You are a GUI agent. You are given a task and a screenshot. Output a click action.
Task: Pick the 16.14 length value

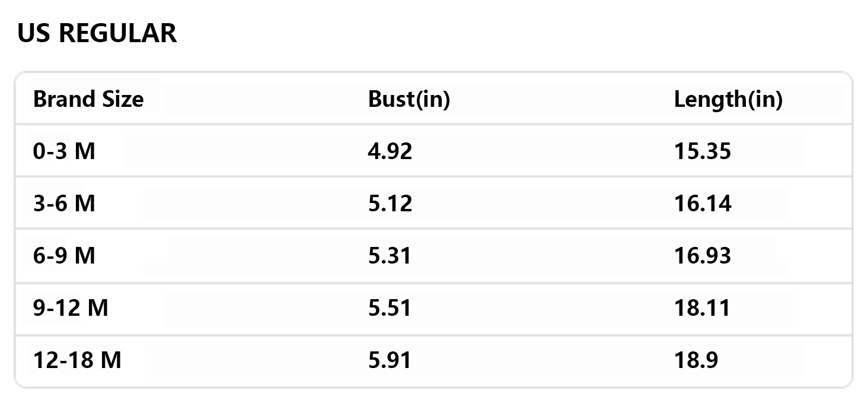703,204
